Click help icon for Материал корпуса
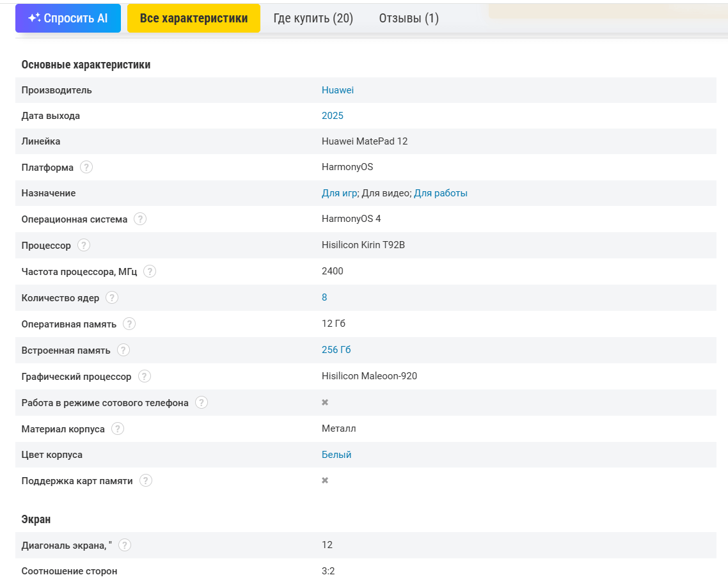This screenshot has height=582, width=728. click(x=118, y=429)
